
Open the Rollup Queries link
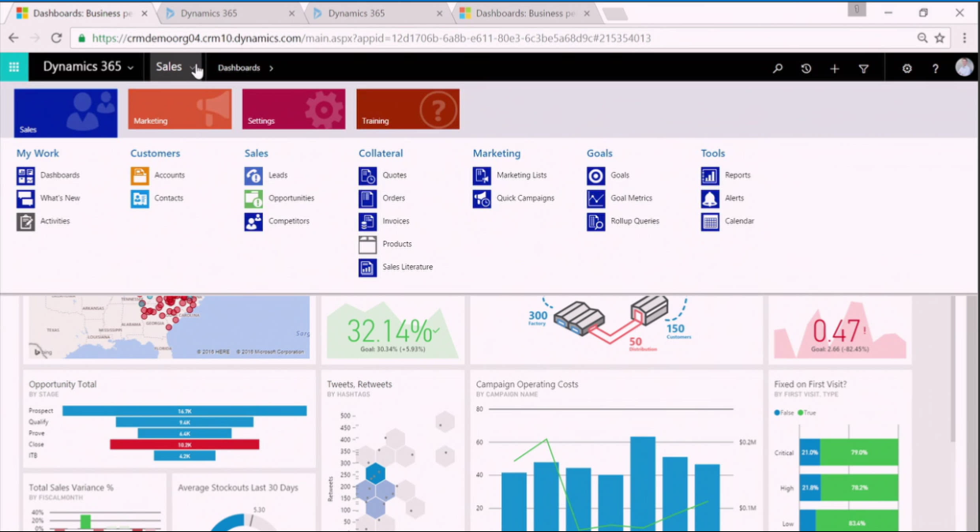635,221
